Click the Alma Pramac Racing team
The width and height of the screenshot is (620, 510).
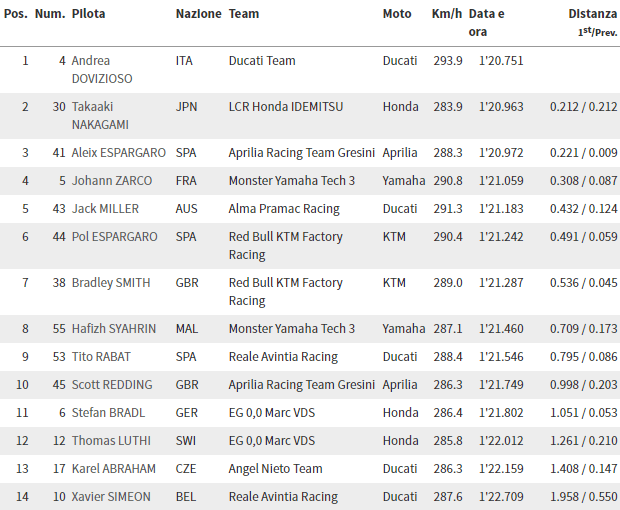[x=284, y=209]
